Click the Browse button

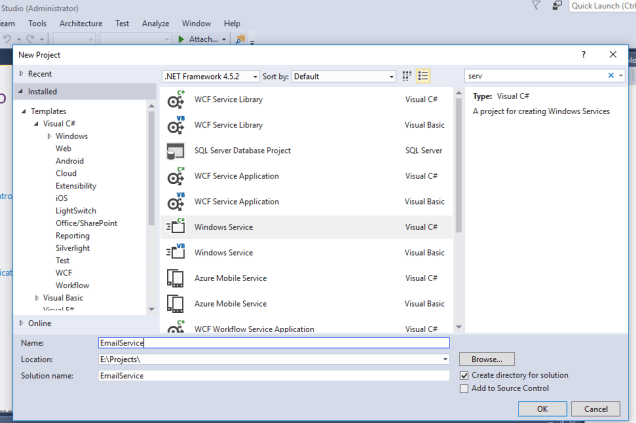coord(487,358)
